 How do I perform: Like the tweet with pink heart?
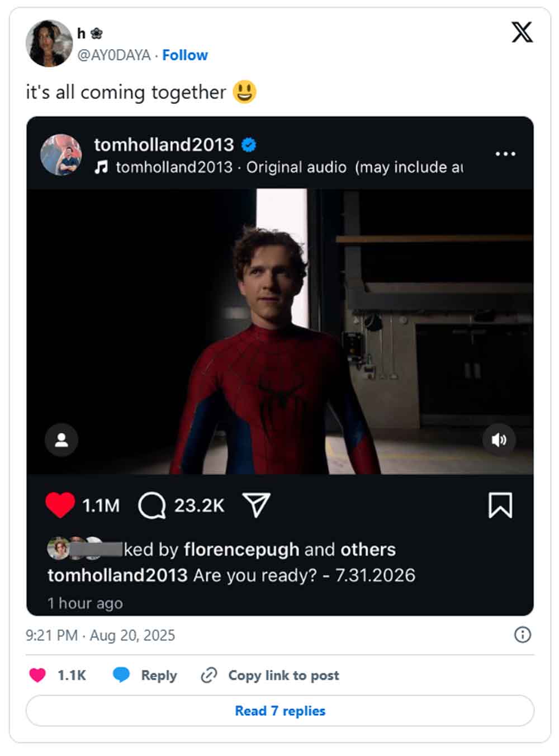click(x=37, y=675)
